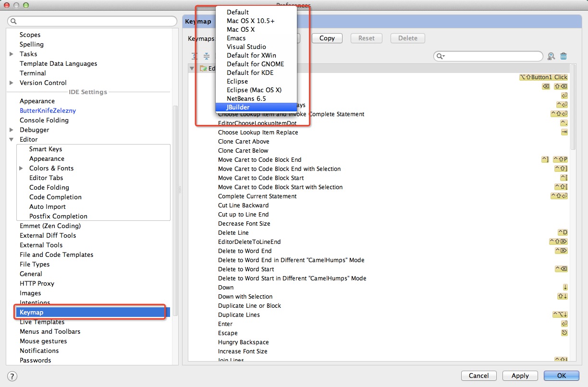Select 'Clone Caret Above' action
The height and width of the screenshot is (387, 588).
click(x=244, y=142)
